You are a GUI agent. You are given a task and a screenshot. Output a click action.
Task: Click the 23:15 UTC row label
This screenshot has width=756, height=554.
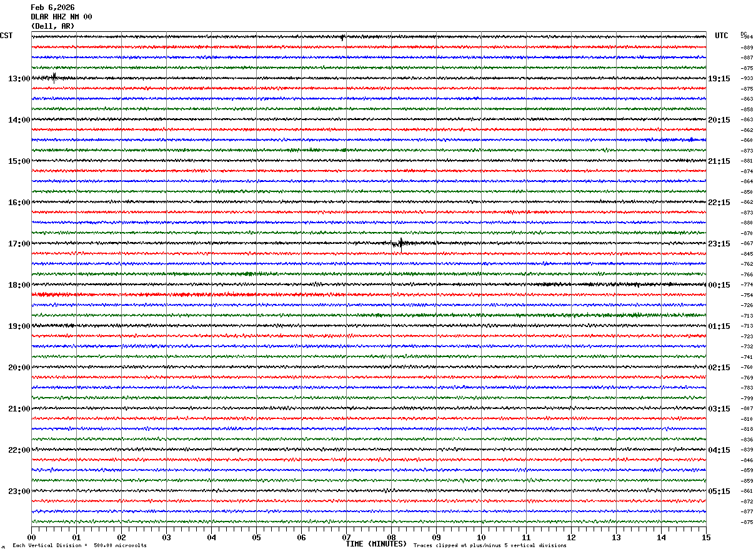pos(719,244)
